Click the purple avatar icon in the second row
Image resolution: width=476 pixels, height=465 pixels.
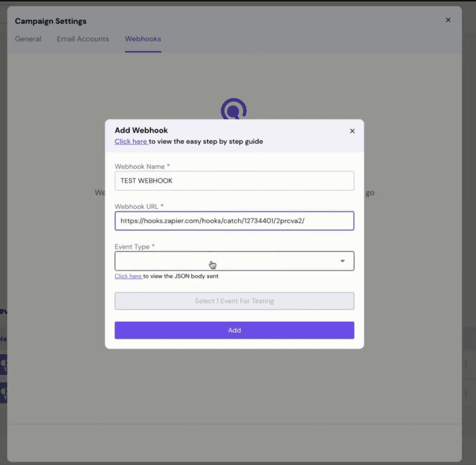tap(4, 393)
